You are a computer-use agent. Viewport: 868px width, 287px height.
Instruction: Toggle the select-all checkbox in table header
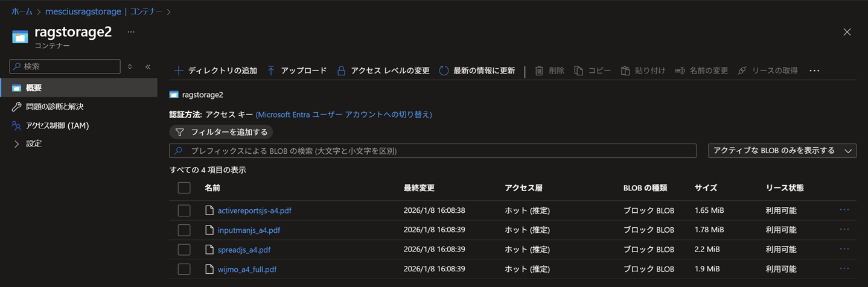(x=184, y=188)
